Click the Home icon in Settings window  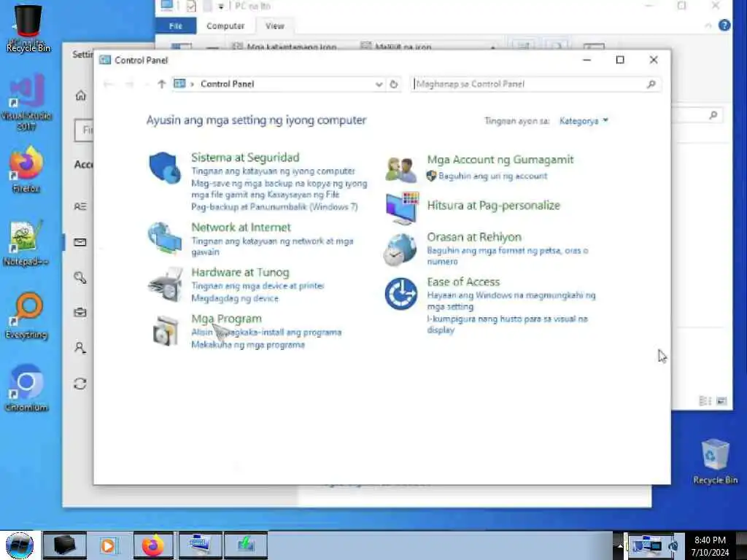(x=80, y=96)
